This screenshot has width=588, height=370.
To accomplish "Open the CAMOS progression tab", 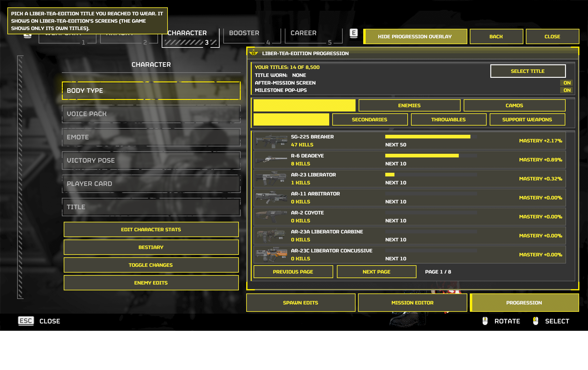I will point(514,105).
